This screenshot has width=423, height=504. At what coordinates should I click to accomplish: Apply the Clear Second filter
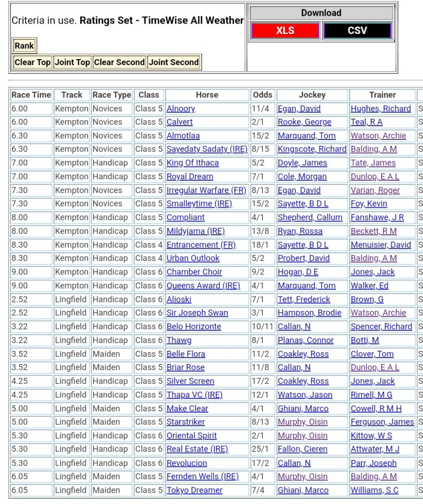pyautogui.click(x=119, y=62)
